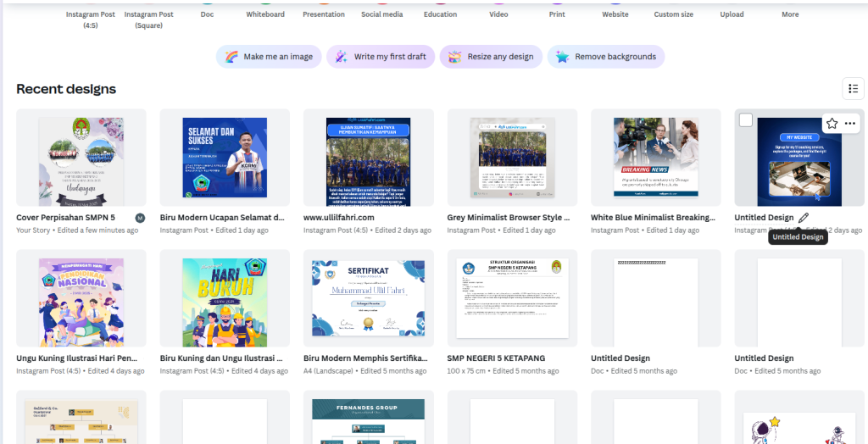
Task: Open the three-dot menu on Untitled Design card
Action: point(850,124)
